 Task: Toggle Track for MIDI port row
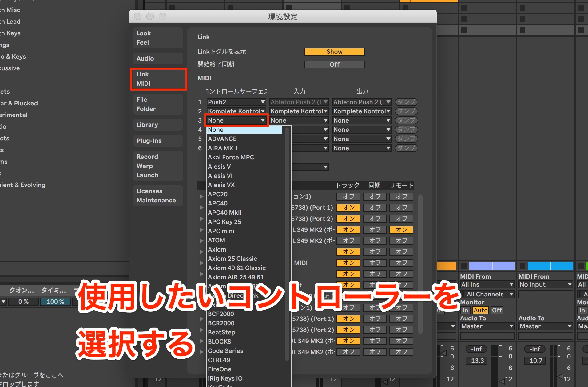click(x=348, y=263)
